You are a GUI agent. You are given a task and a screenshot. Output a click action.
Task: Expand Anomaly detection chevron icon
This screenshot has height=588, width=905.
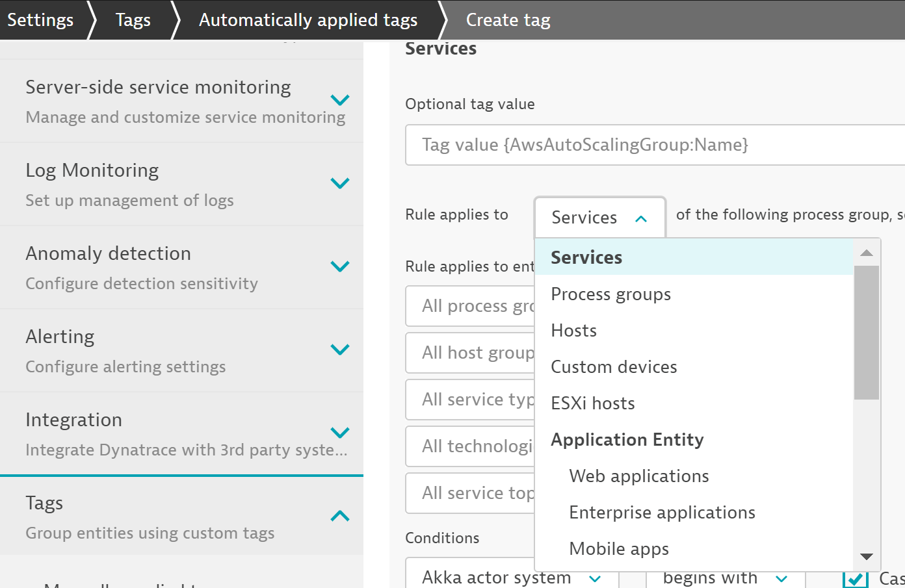click(x=340, y=266)
